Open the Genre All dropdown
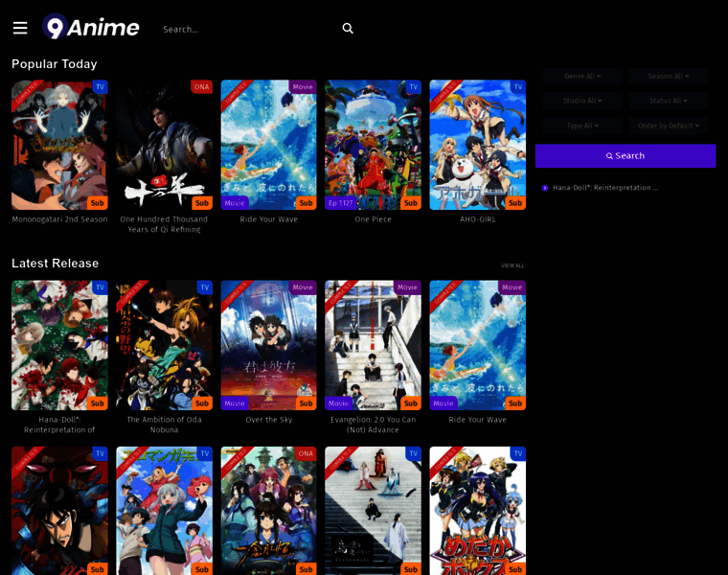This screenshot has height=575, width=728. click(x=582, y=76)
